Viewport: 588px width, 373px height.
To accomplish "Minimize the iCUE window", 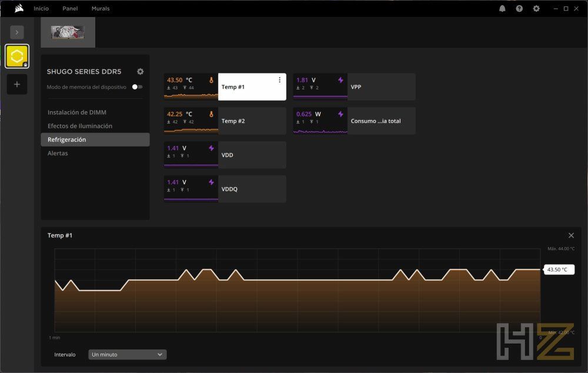I will 556,8.
